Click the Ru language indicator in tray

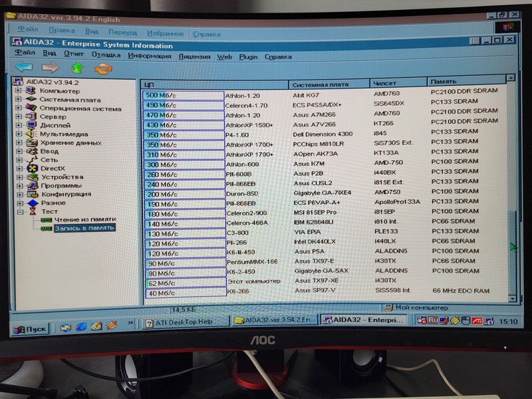(433, 320)
